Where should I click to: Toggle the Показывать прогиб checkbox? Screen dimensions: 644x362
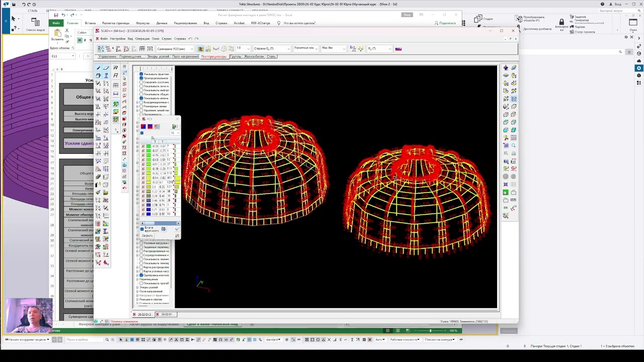(x=141, y=284)
